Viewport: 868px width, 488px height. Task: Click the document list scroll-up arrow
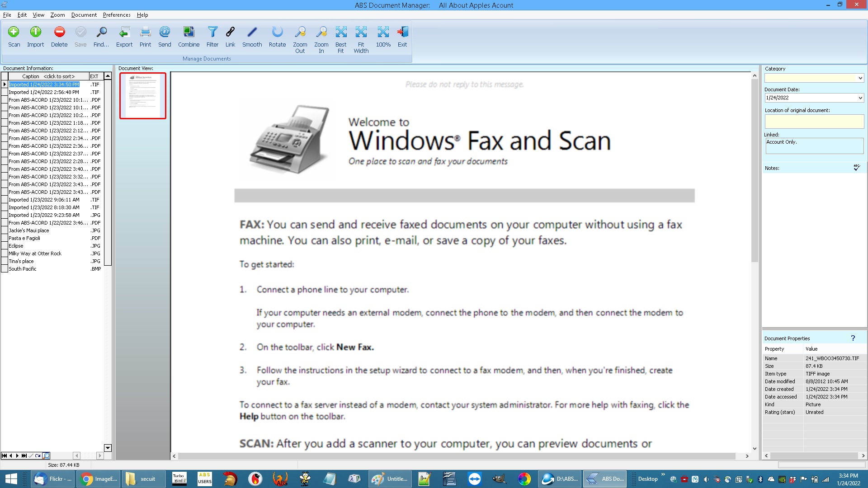click(x=108, y=76)
